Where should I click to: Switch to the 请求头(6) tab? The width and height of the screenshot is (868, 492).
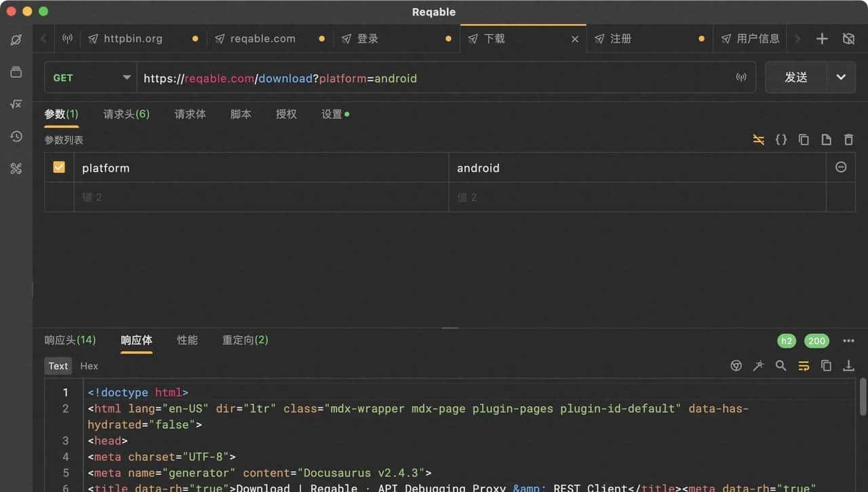[x=126, y=114]
